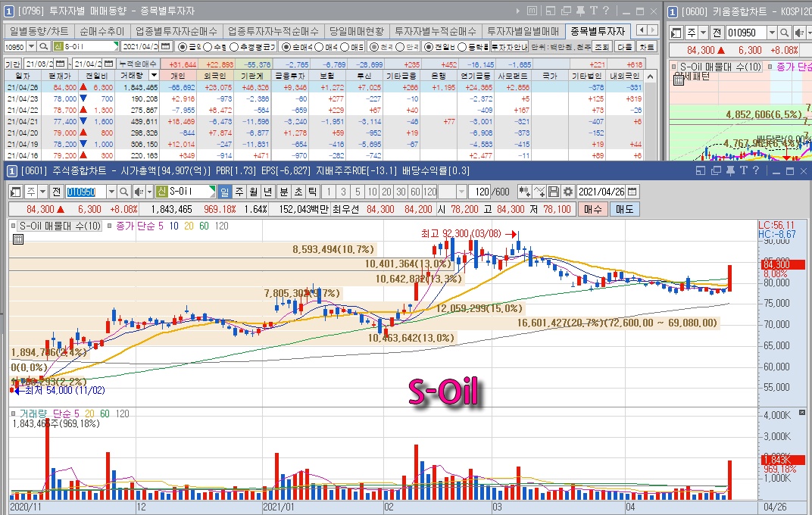812x515 pixels.
Task: Click the pink 매수 buy button
Action: pos(592,209)
